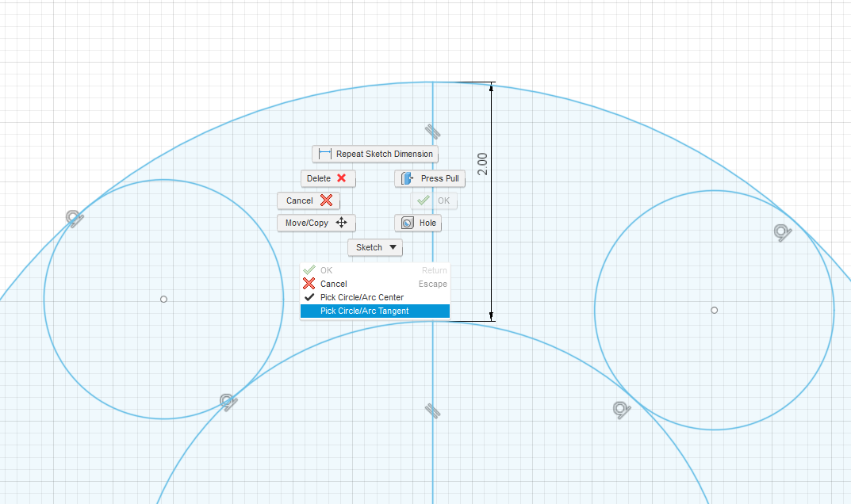Select the Repeat Sketch Dimension icon

324,154
